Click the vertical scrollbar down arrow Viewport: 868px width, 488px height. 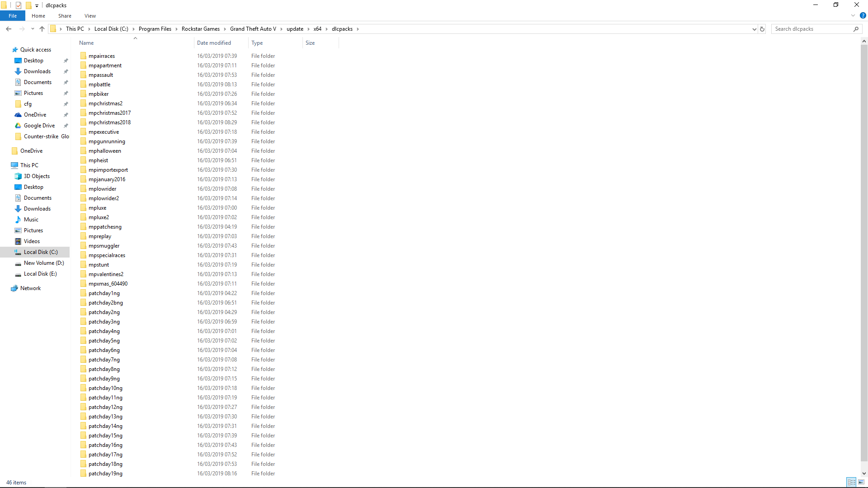[864, 474]
